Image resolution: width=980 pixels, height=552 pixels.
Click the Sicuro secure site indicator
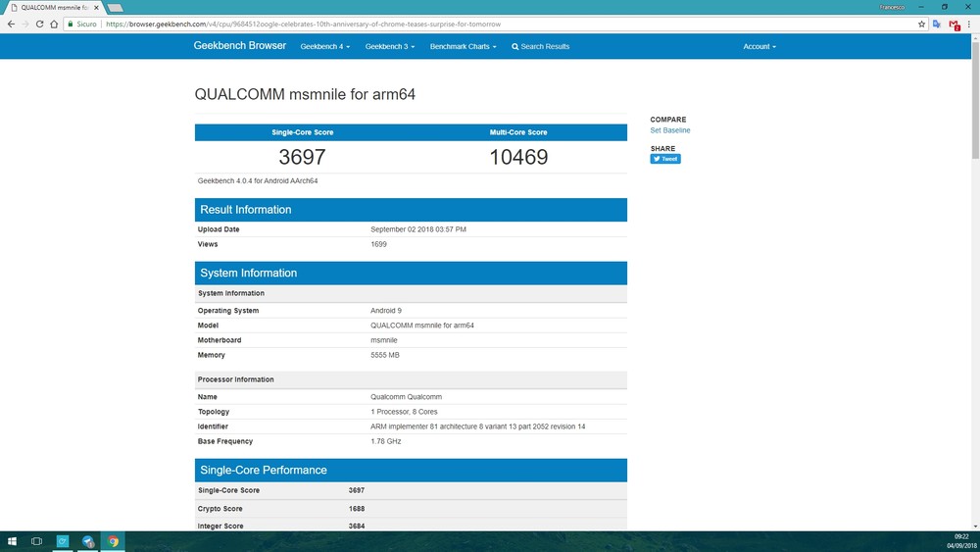[82, 24]
